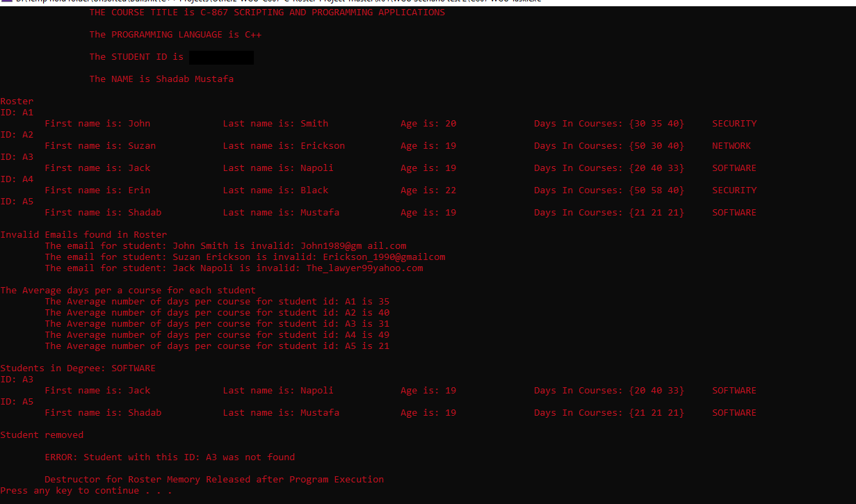This screenshot has width=856, height=504.
Task: Click 'Days In Courses: {30 35 40}'
Action: point(609,124)
